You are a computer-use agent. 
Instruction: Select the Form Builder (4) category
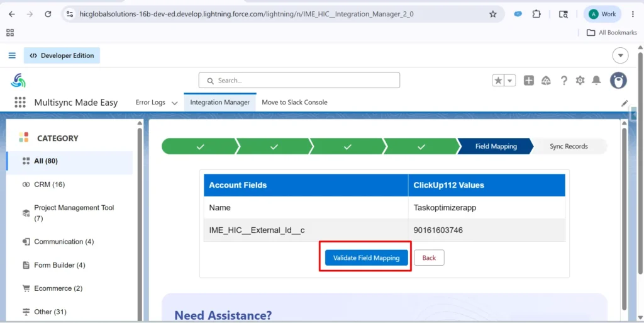(69, 265)
